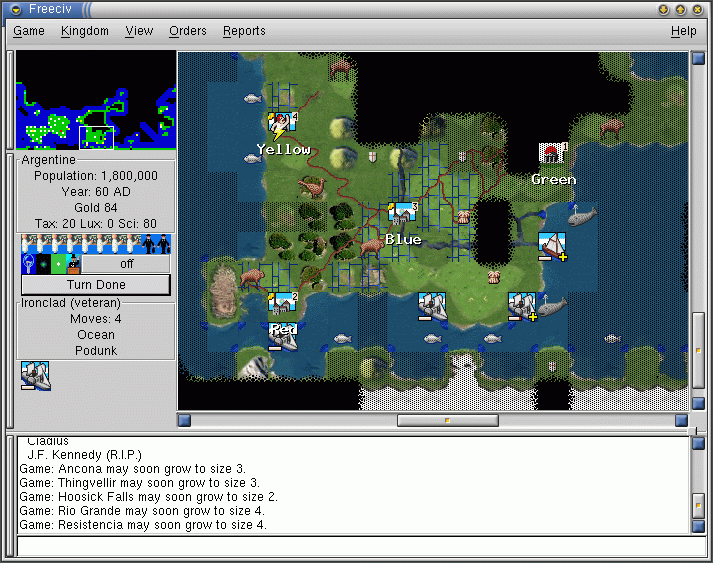Select the Ironclad unit south of Blue city
Screen dimensions: 713x563
pos(432,307)
